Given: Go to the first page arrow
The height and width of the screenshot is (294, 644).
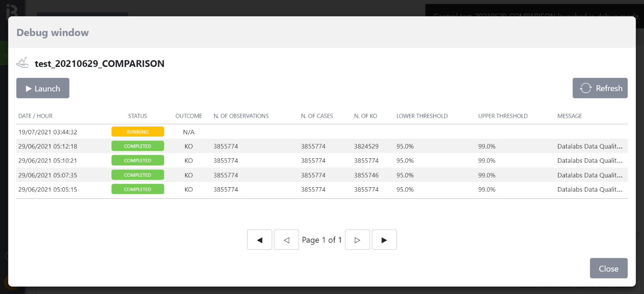Looking at the screenshot, I should click(260, 240).
